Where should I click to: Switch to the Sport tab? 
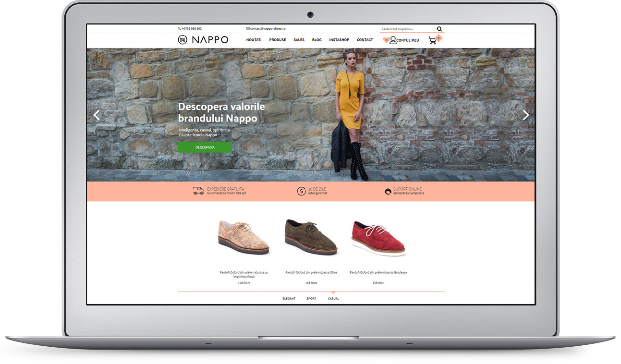(x=311, y=299)
